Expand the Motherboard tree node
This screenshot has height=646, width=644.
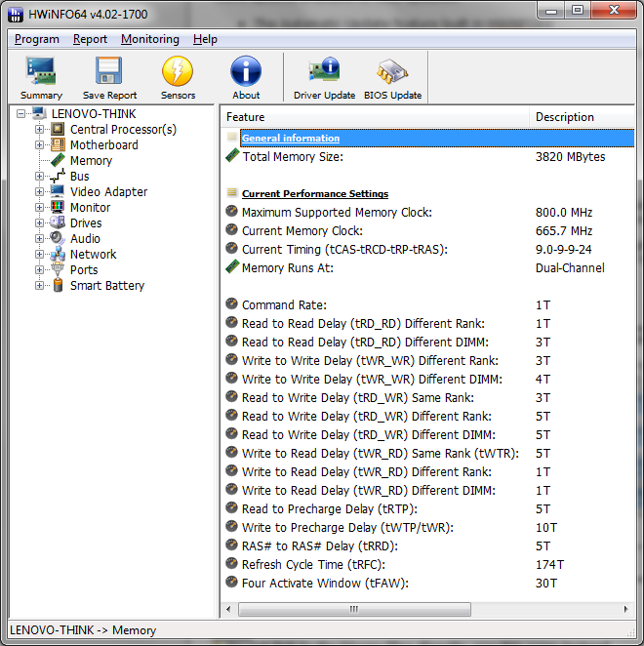coord(40,145)
